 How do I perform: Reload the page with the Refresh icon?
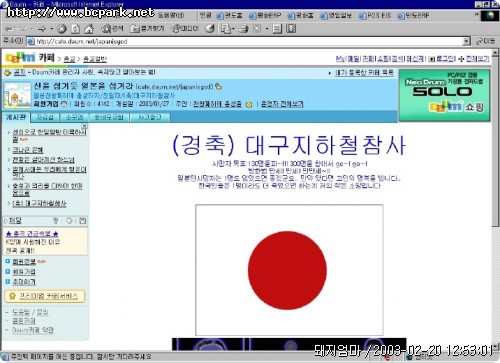76,29
